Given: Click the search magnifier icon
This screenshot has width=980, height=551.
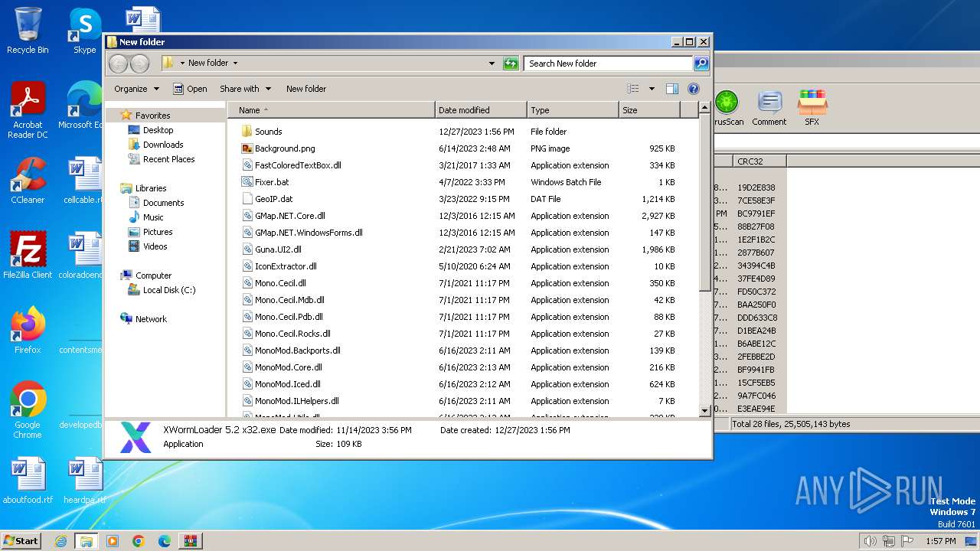Looking at the screenshot, I should coord(701,64).
